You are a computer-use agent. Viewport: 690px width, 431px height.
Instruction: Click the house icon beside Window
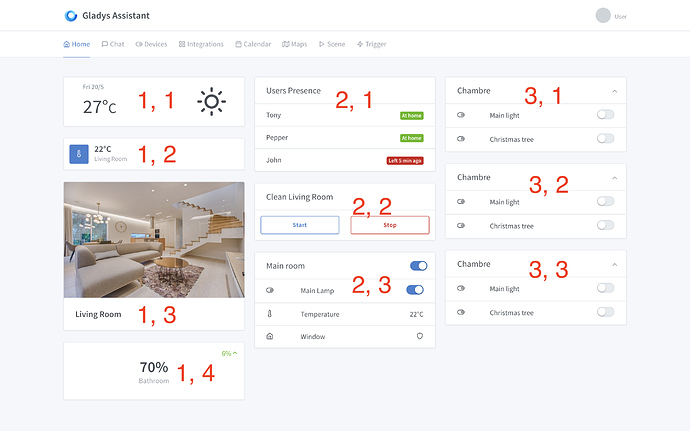pos(270,336)
